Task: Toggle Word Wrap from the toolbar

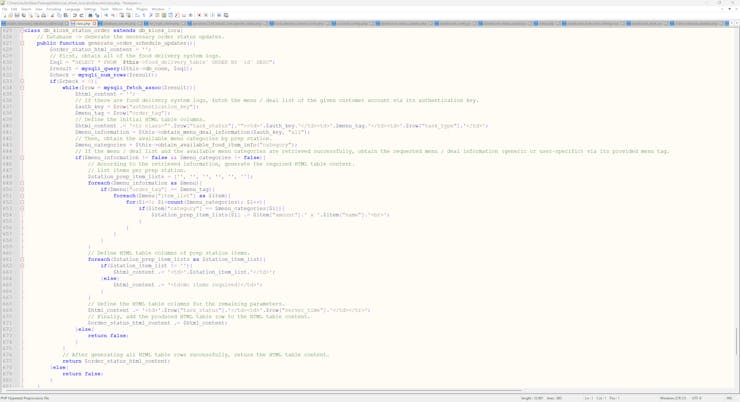Action: pyautogui.click(x=137, y=15)
